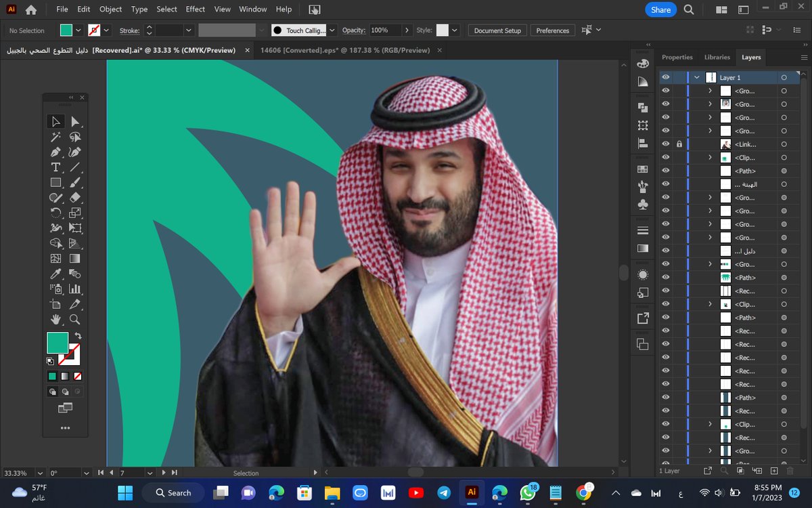Open the Color panel palette icon
Viewport: 812px width, 508px height.
pyautogui.click(x=643, y=63)
